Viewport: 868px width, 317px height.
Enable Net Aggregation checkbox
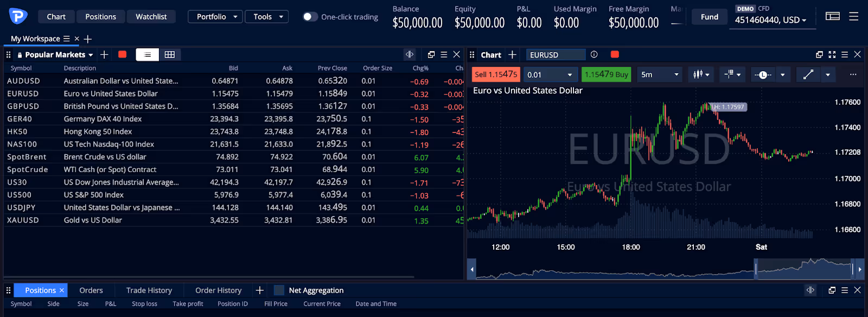pos(279,290)
